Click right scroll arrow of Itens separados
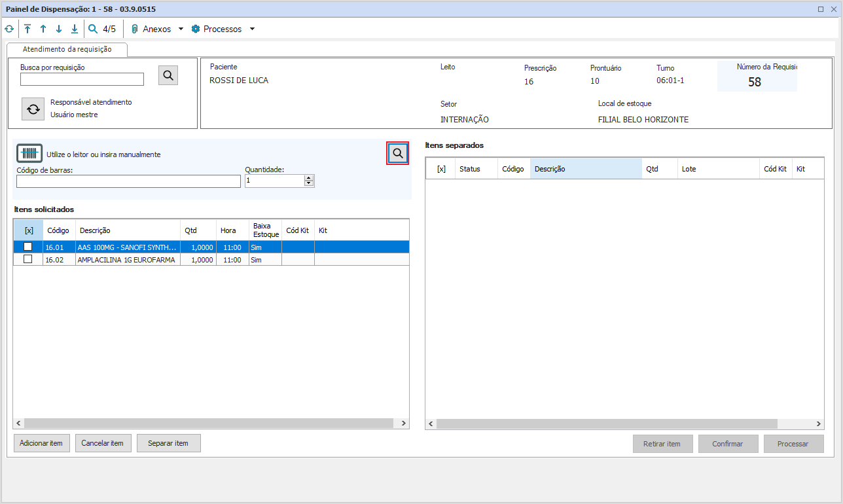This screenshot has height=504, width=843. coord(819,423)
